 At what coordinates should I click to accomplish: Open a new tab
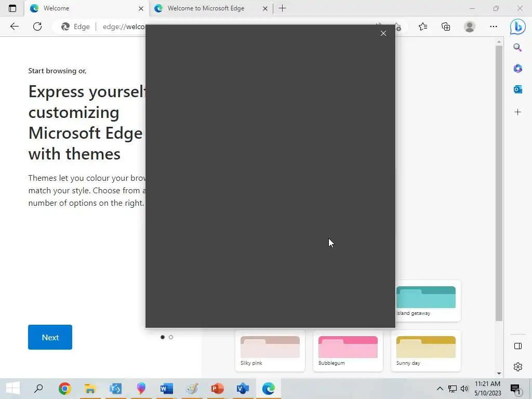click(x=282, y=8)
